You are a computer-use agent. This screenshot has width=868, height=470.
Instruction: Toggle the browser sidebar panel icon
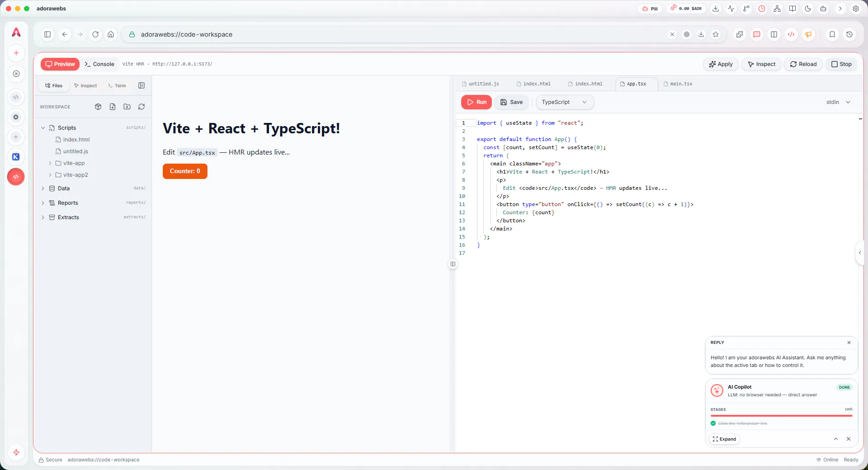[47, 34]
